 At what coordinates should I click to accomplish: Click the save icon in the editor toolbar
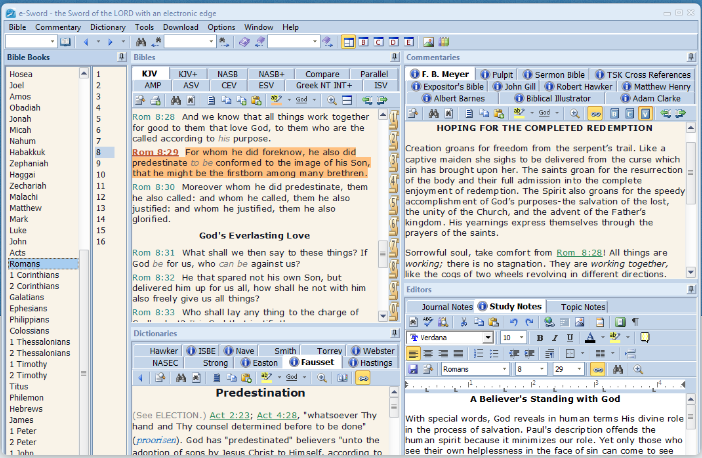[x=412, y=369]
